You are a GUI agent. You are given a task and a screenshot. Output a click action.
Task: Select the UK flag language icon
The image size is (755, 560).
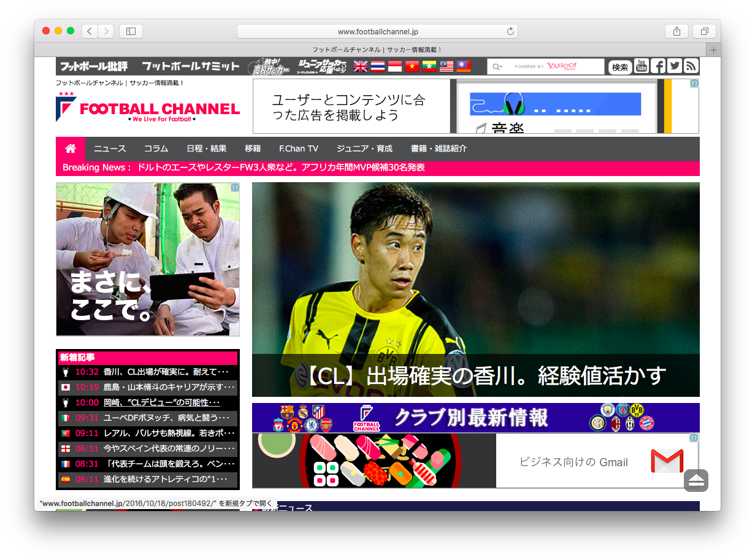[361, 66]
